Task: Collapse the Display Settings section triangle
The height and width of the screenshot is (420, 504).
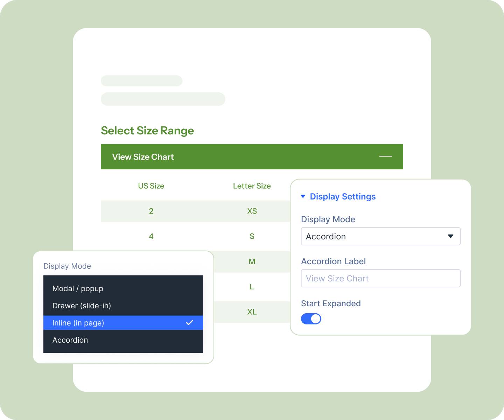Action: coord(303,196)
